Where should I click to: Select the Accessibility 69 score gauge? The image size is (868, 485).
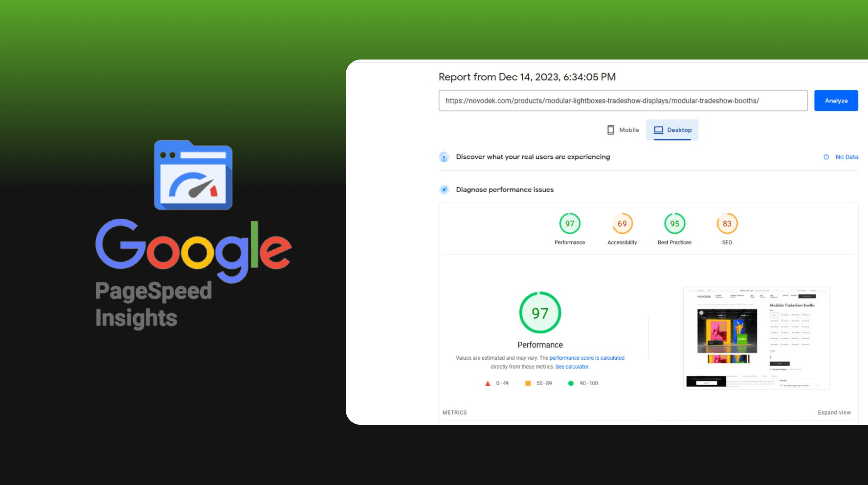(x=622, y=224)
